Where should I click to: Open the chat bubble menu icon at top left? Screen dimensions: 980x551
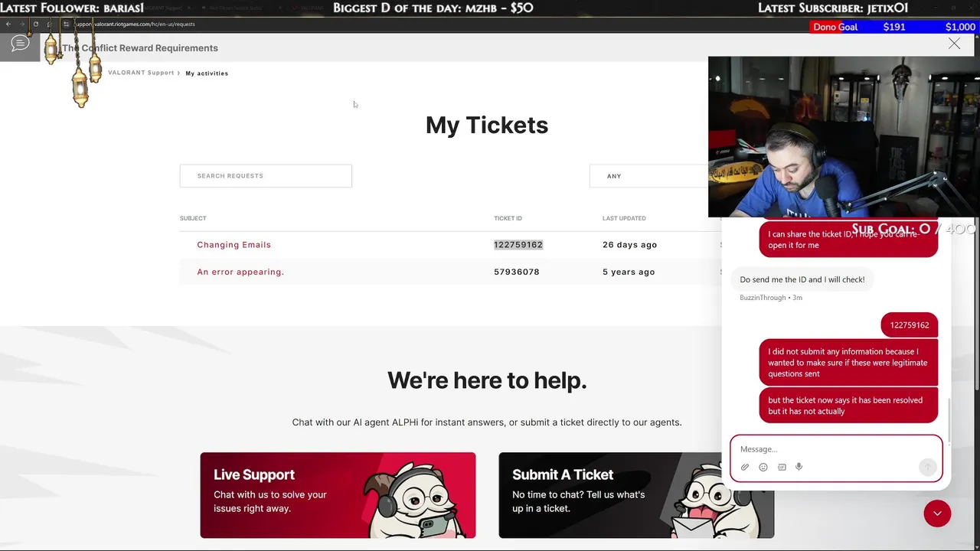pos(20,44)
